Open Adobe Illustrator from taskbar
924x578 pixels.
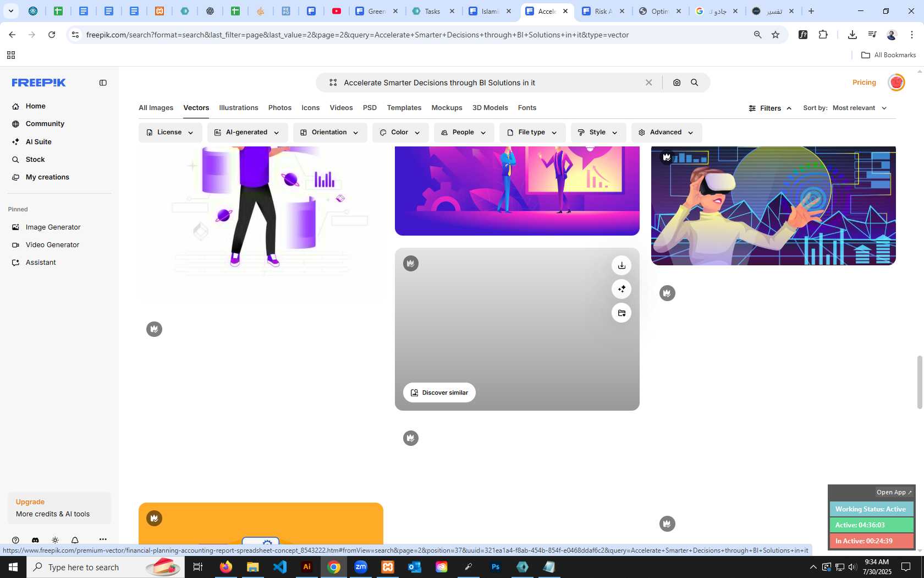(x=307, y=567)
